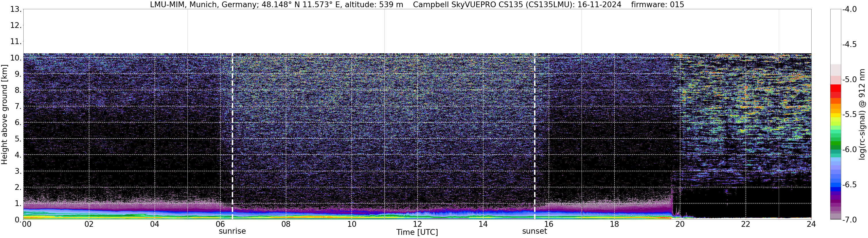The image size is (868, 238).
Task: Click the colorbar tick label -4.5
Action: [850, 44]
